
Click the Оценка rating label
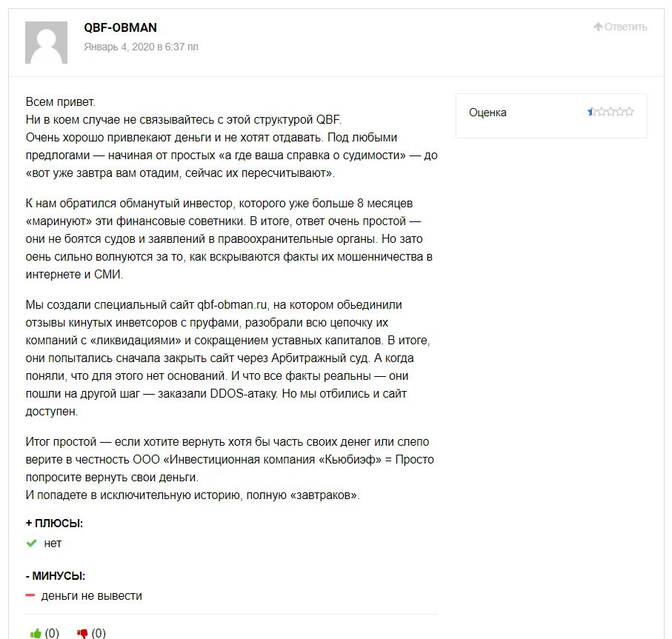click(x=488, y=113)
